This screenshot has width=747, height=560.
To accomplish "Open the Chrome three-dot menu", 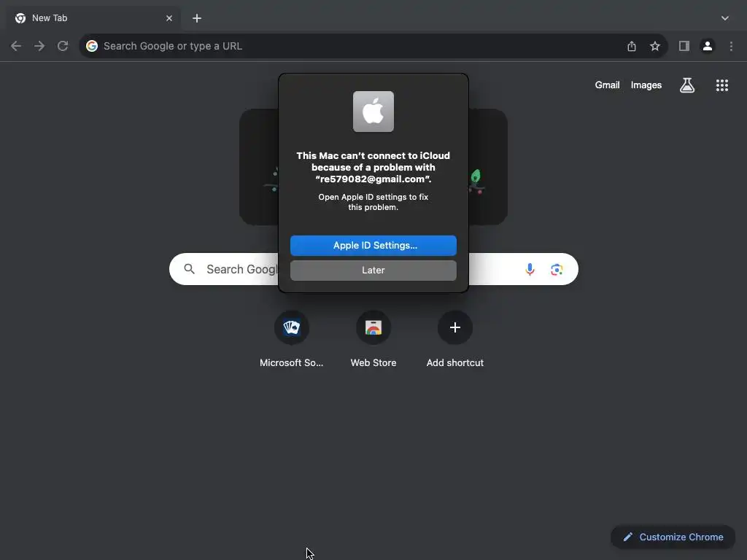I will coord(731,46).
